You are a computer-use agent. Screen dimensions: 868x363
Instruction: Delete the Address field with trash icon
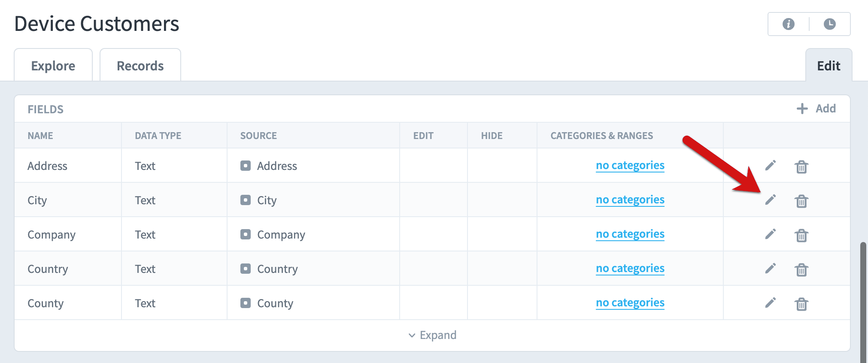click(801, 166)
